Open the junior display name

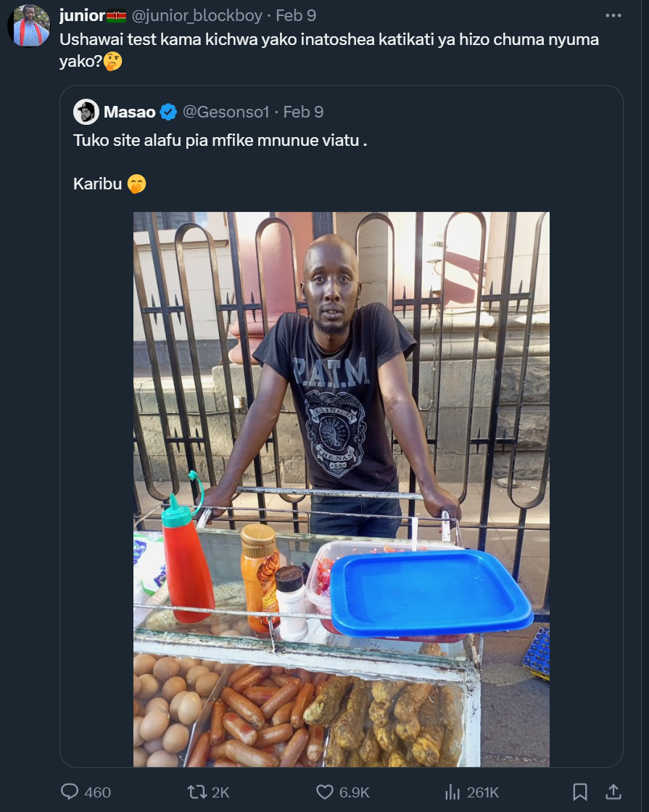coord(82,15)
